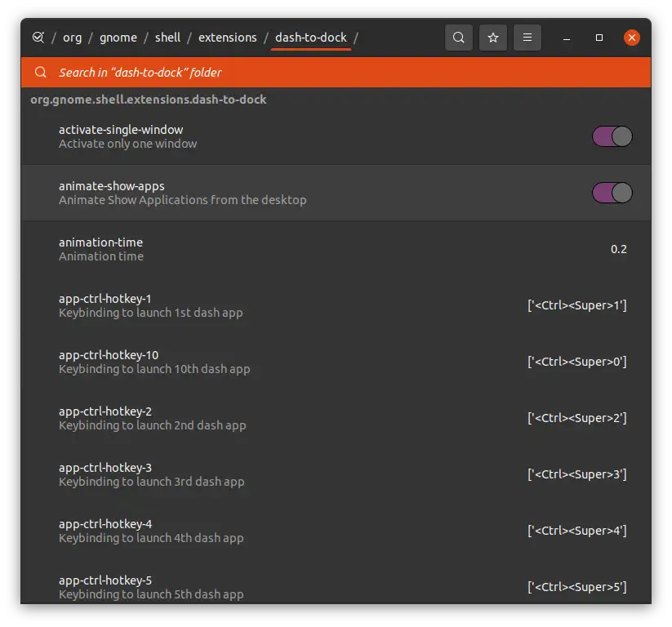Open the app-ctrl-hotkey-5 key
This screenshot has height=627, width=672.
[x=336, y=582]
